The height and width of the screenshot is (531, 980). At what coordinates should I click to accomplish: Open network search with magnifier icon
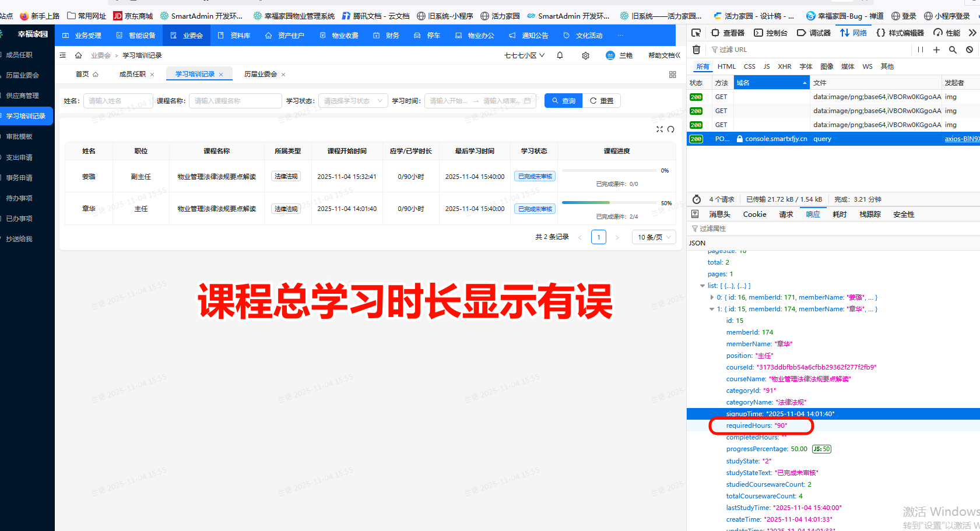953,50
